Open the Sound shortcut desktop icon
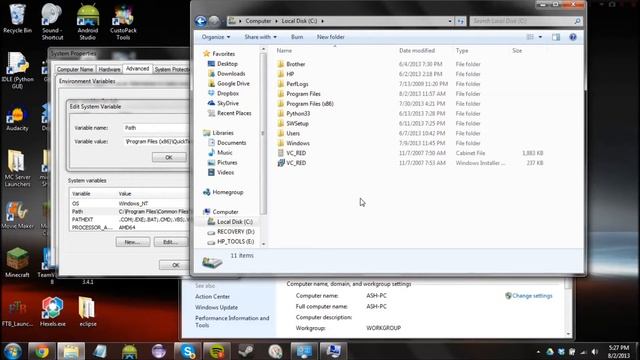Screen dimensions: 640x360 point(52,22)
